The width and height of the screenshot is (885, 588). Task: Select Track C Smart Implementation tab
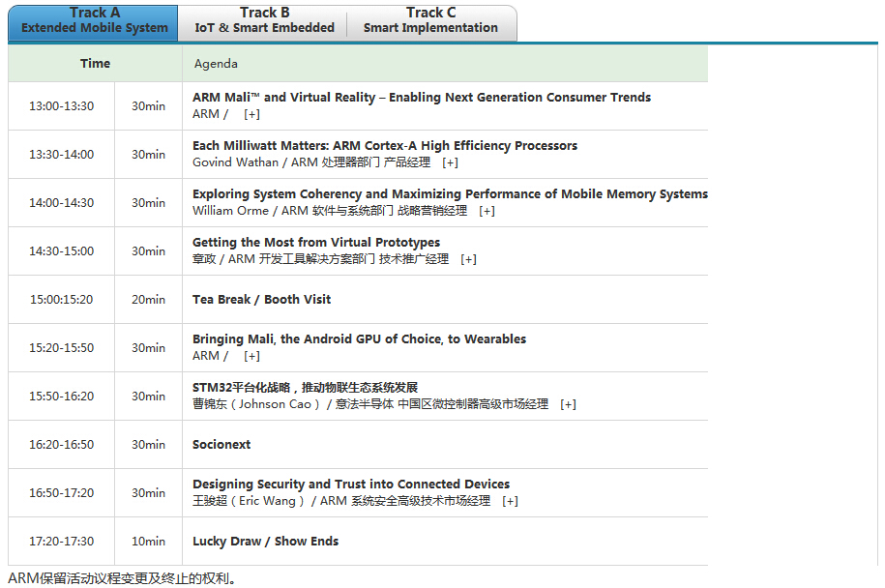coord(430,21)
